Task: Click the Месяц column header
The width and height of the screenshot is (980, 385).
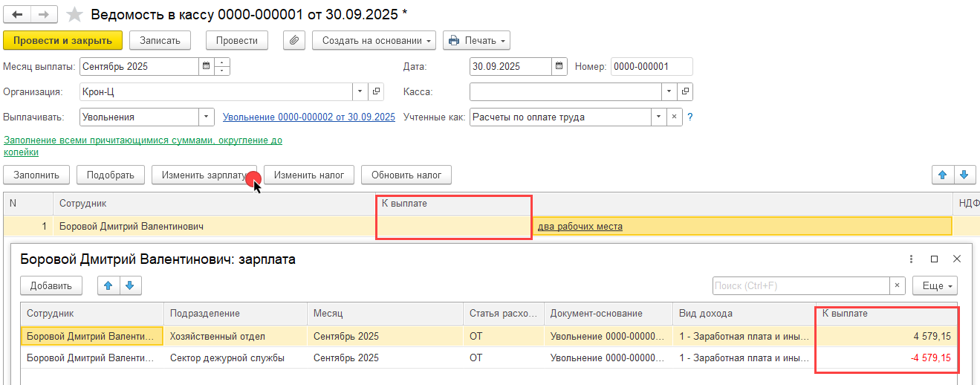Action: (x=385, y=314)
